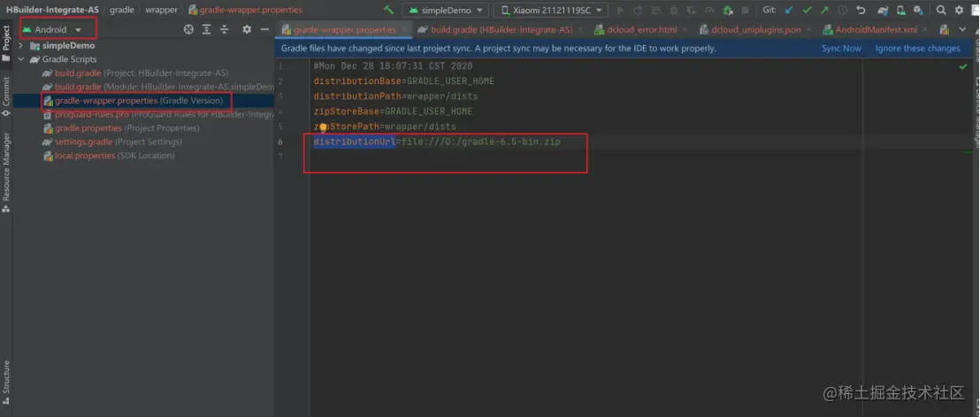This screenshot has width=980, height=417.
Task: Click the Run app play icon
Action: tap(621, 10)
